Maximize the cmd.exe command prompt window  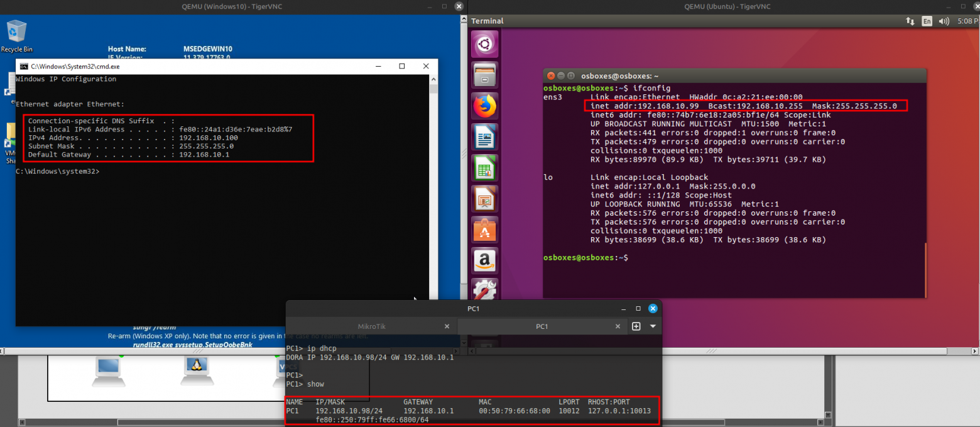[x=402, y=66]
